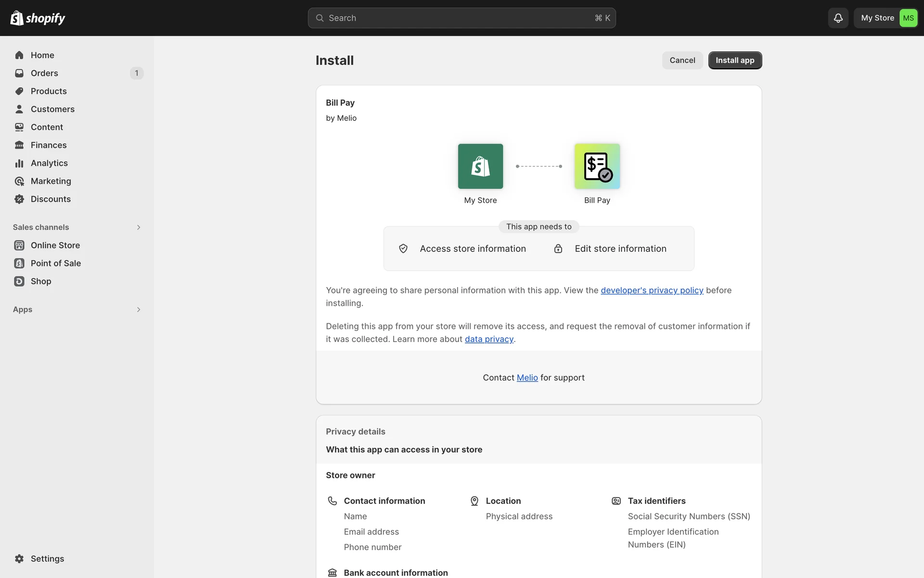Open the Settings gear icon in sidebar
The width and height of the screenshot is (924, 578).
tap(19, 558)
